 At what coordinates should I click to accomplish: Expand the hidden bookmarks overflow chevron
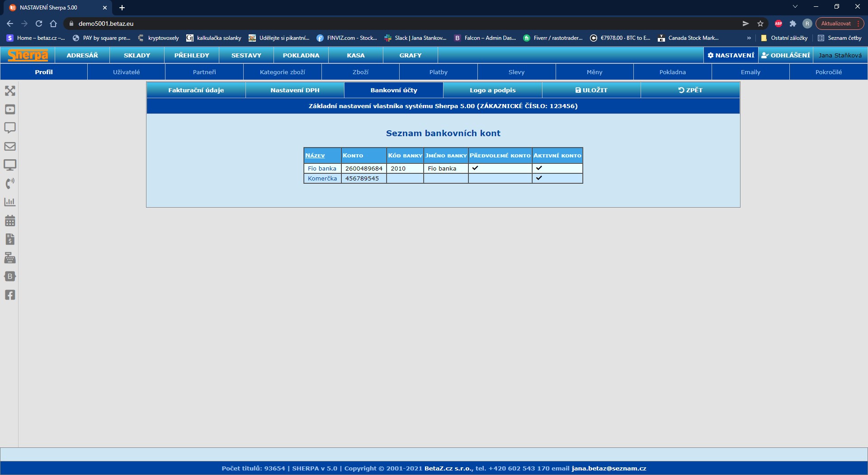coord(749,38)
